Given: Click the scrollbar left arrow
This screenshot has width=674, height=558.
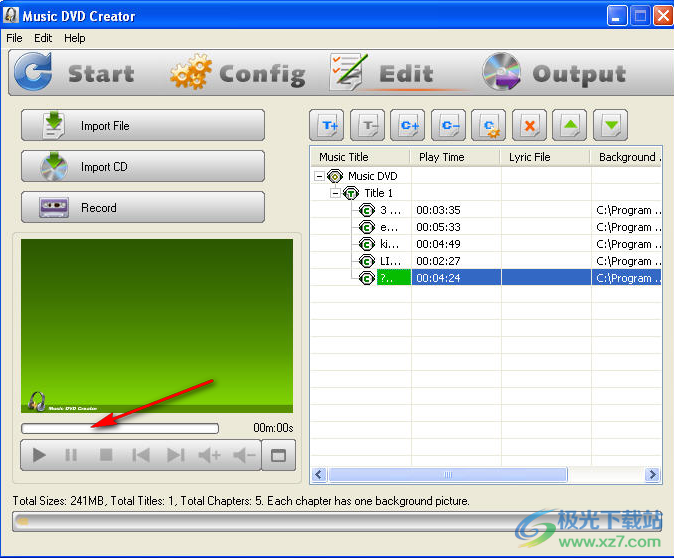Looking at the screenshot, I should [319, 475].
